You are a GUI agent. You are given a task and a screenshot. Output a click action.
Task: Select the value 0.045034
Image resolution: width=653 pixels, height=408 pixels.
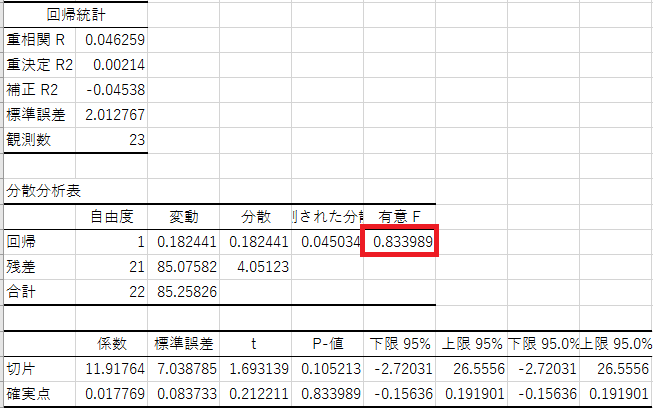coord(328,242)
